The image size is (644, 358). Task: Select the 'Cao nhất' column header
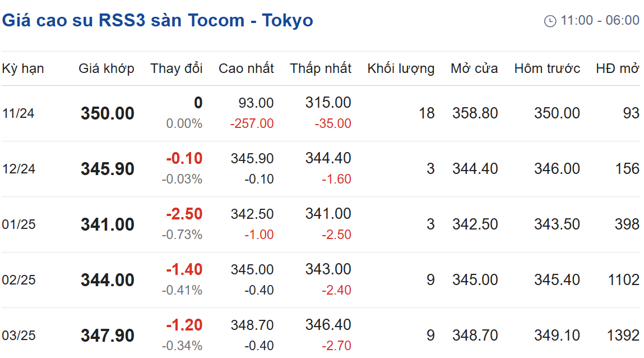click(246, 68)
